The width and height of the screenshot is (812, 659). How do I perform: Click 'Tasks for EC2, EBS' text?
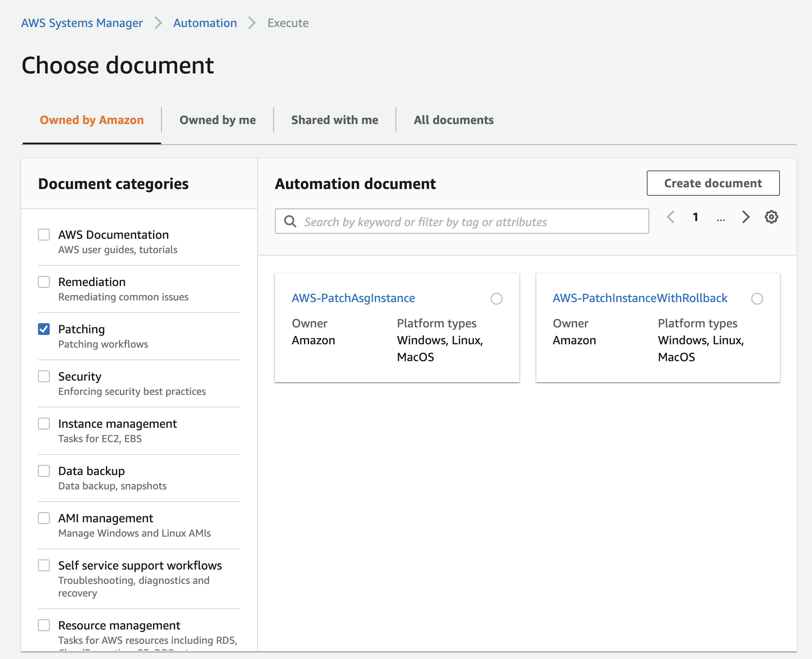(x=100, y=439)
